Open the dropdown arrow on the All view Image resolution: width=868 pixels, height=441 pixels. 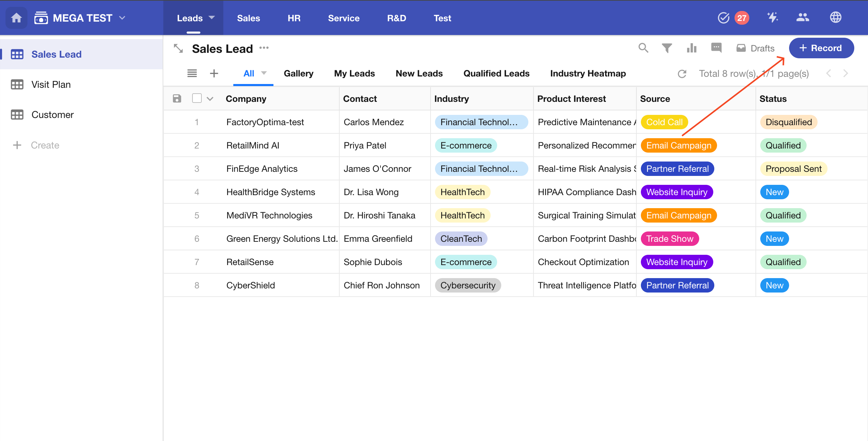click(x=264, y=73)
